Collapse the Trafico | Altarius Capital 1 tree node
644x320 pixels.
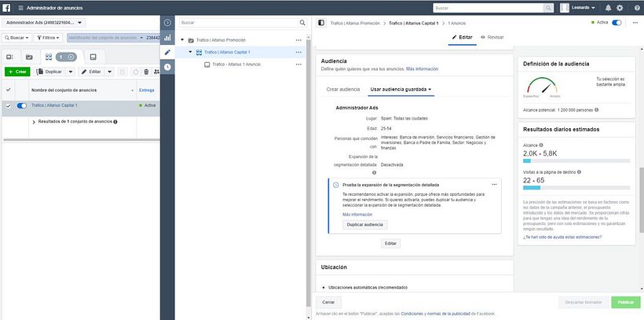pyautogui.click(x=190, y=52)
